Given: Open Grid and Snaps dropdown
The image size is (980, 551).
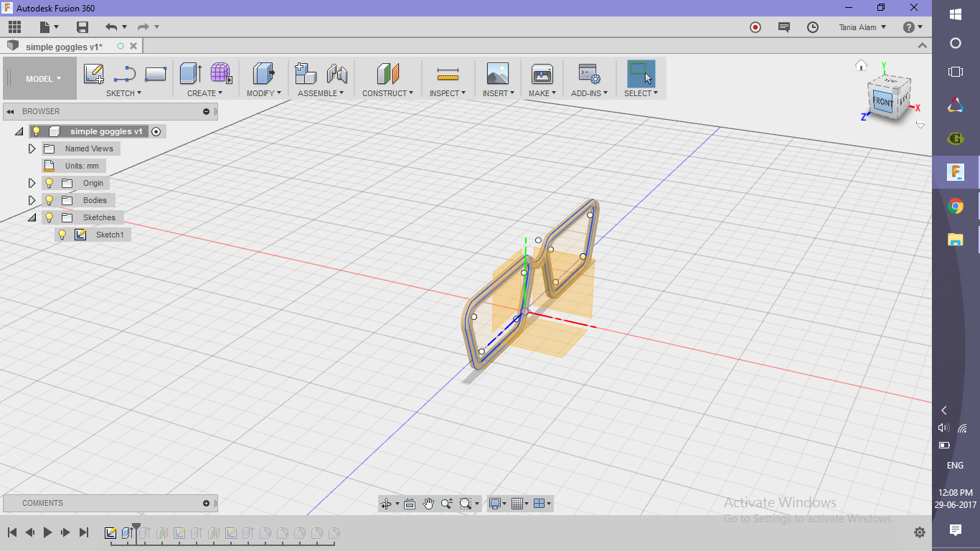Looking at the screenshot, I should tap(522, 504).
